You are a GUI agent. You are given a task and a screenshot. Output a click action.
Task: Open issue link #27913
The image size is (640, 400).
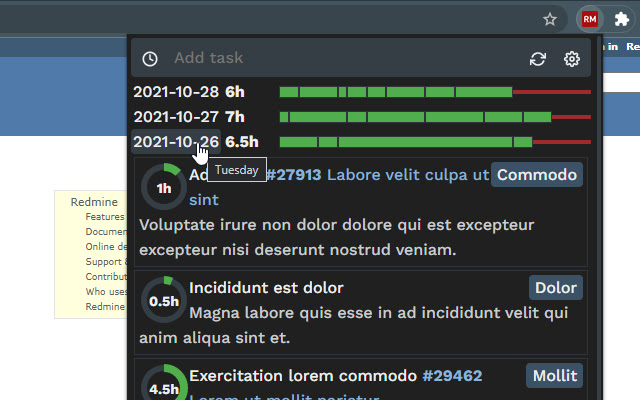pos(293,175)
